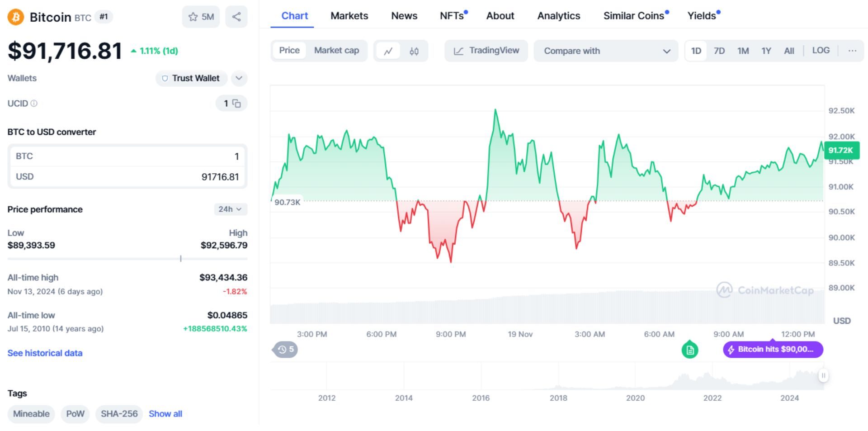Click the BTC amount input field
The width and height of the screenshot is (868, 431).
pos(127,156)
